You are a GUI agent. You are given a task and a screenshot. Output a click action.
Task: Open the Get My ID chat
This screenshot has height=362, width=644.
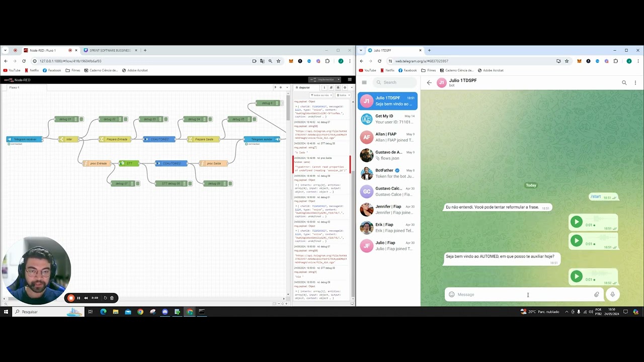pos(388,119)
